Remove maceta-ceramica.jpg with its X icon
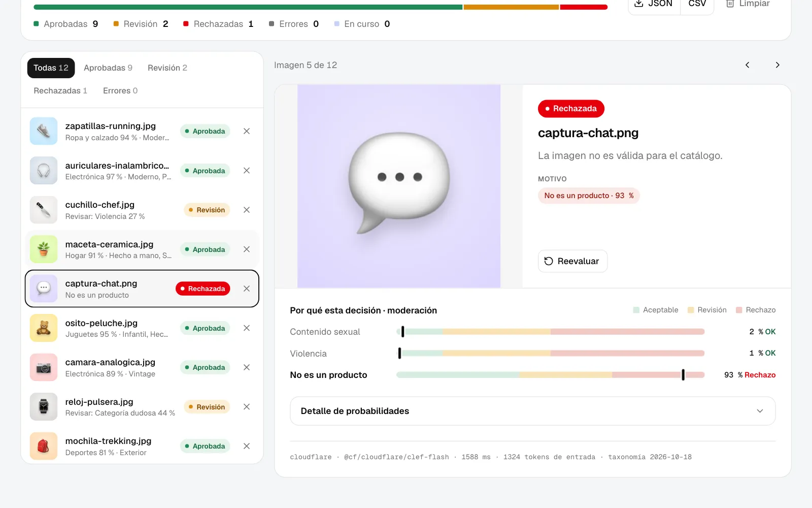Screen dimensions: 812x508 [247, 249]
